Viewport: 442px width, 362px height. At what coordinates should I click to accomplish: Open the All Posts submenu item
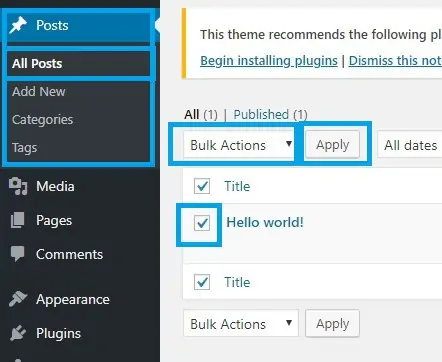[x=37, y=63]
